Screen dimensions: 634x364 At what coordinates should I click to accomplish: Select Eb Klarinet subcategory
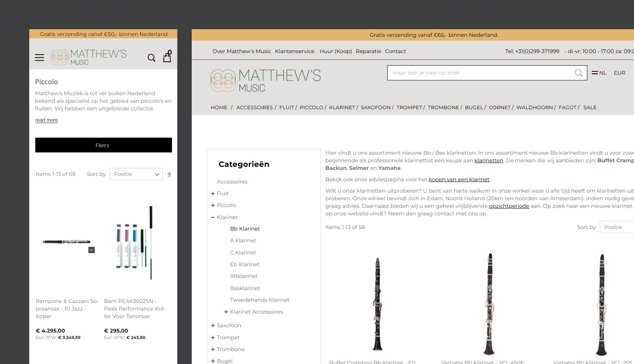point(245,264)
